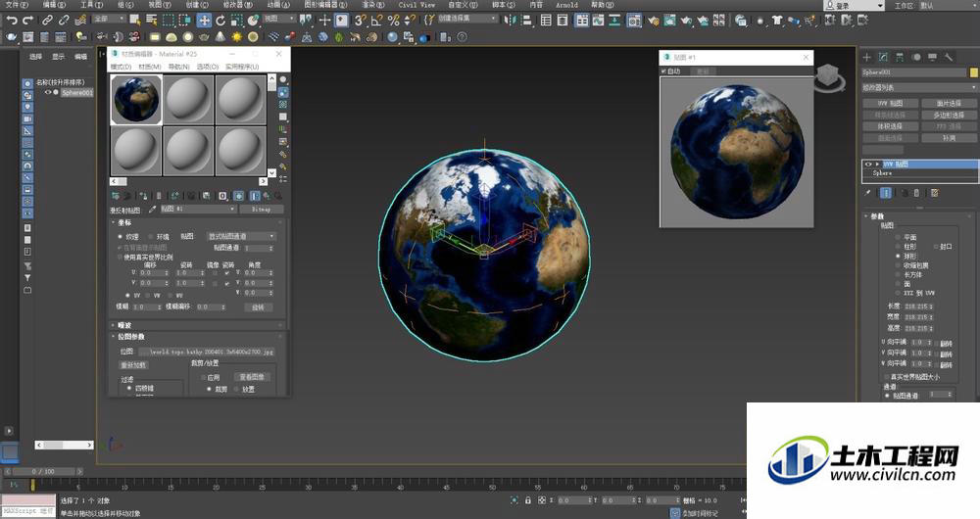This screenshot has width=980, height=519.
Task: Click the help question mark toolbar icon
Action: coord(462,37)
